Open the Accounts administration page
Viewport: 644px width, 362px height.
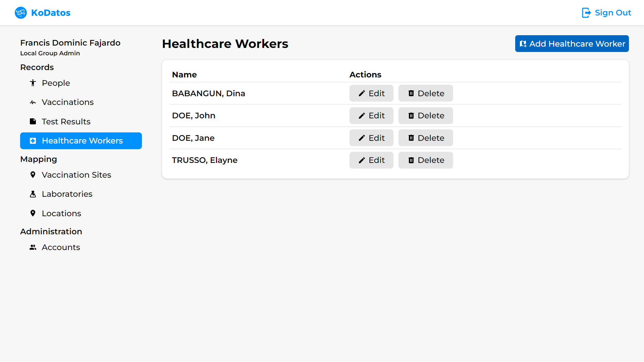(61, 247)
